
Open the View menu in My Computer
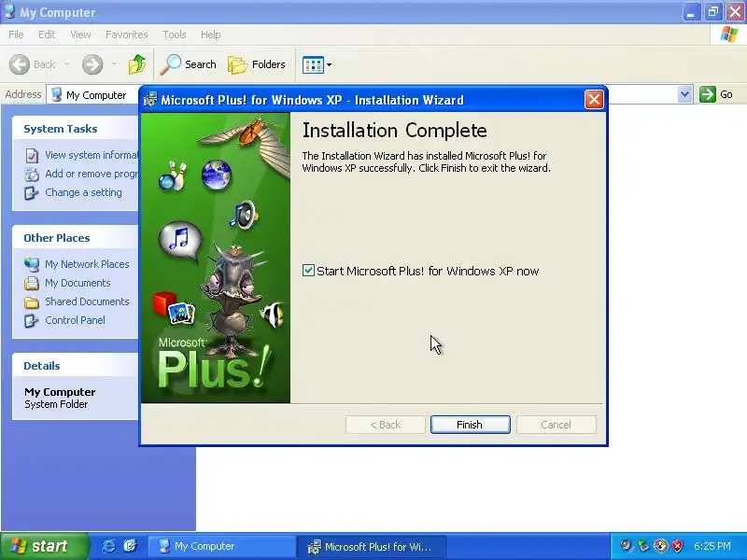[x=80, y=35]
